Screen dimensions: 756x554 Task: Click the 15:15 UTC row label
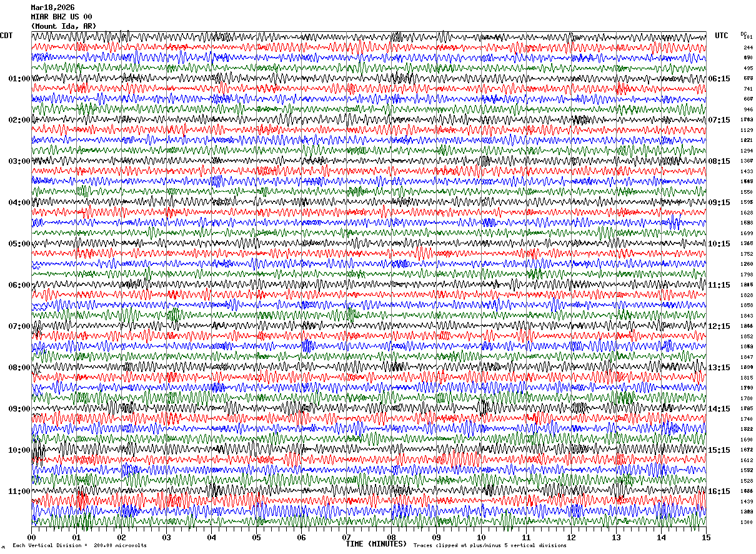(x=719, y=450)
